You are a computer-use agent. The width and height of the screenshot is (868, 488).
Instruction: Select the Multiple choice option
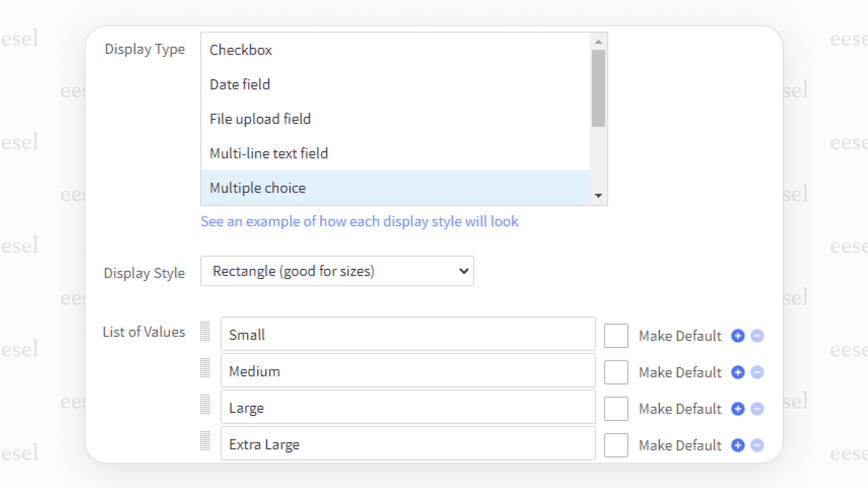click(x=257, y=188)
